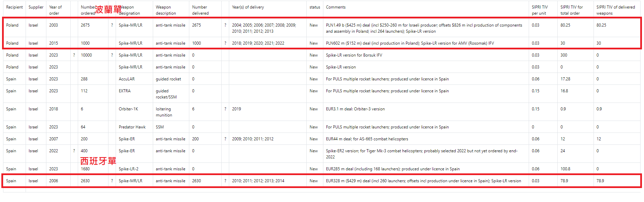Select the Year of order column header
This screenshot has width=644, height=202.
pyautogui.click(x=55, y=10)
